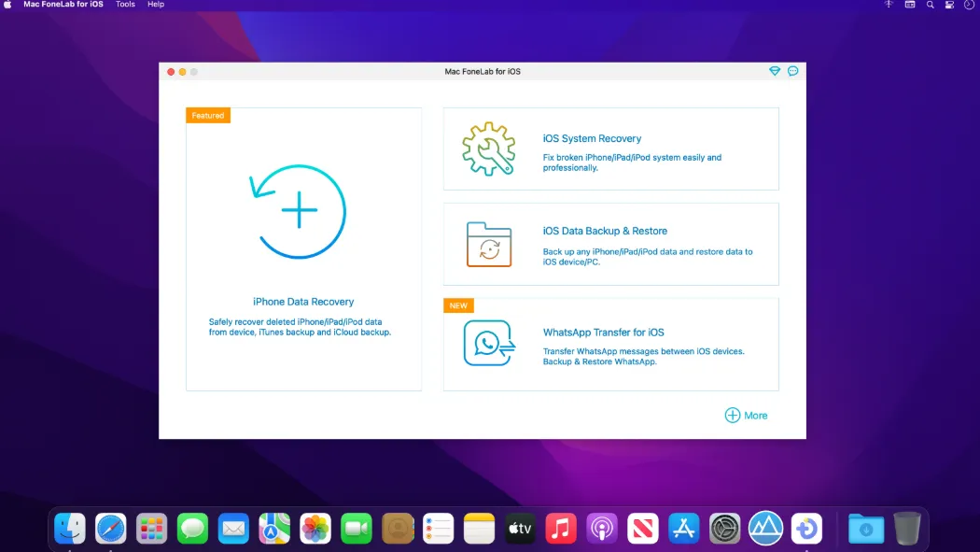The image size is (980, 552).
Task: Open iPhone Data Recovery circular arrow icon
Action: coord(298,211)
